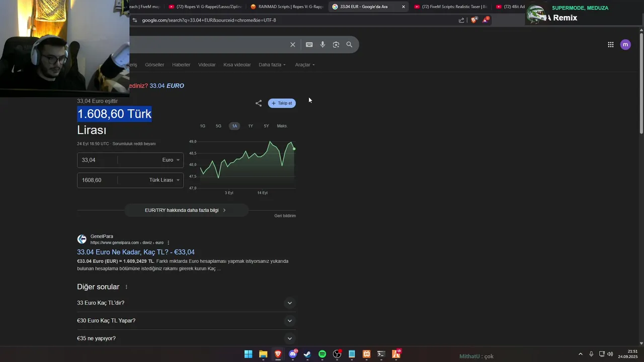Open the Euro currency dropdown

point(171,160)
